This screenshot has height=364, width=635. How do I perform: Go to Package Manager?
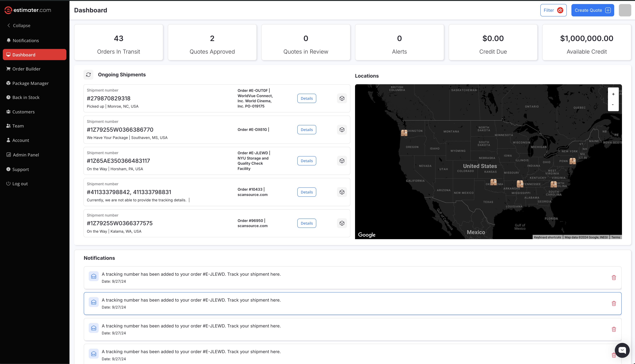point(28,83)
